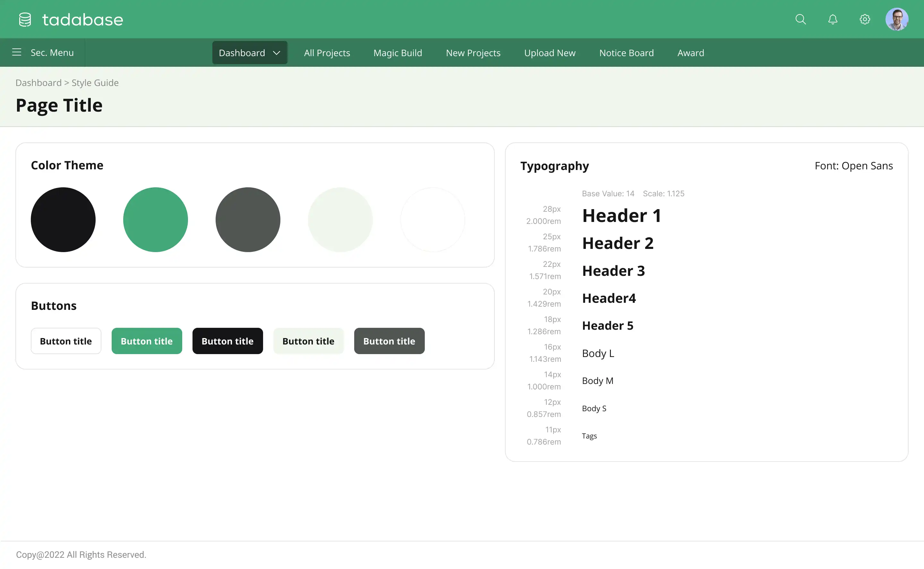Click the dark gray Button title
The height and width of the screenshot is (569, 924).
(389, 341)
